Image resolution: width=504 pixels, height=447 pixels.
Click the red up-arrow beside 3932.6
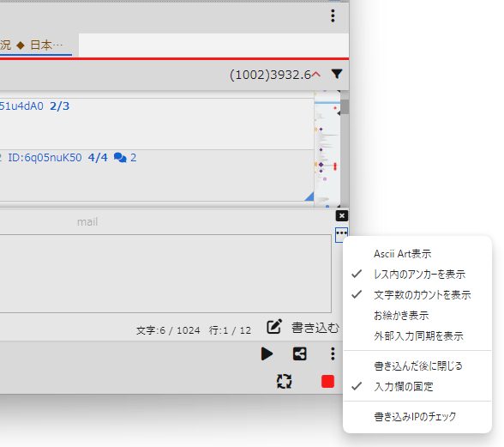316,75
